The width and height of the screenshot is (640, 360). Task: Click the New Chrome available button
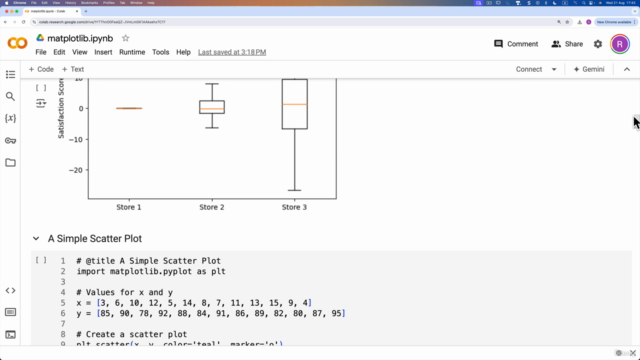616,22
